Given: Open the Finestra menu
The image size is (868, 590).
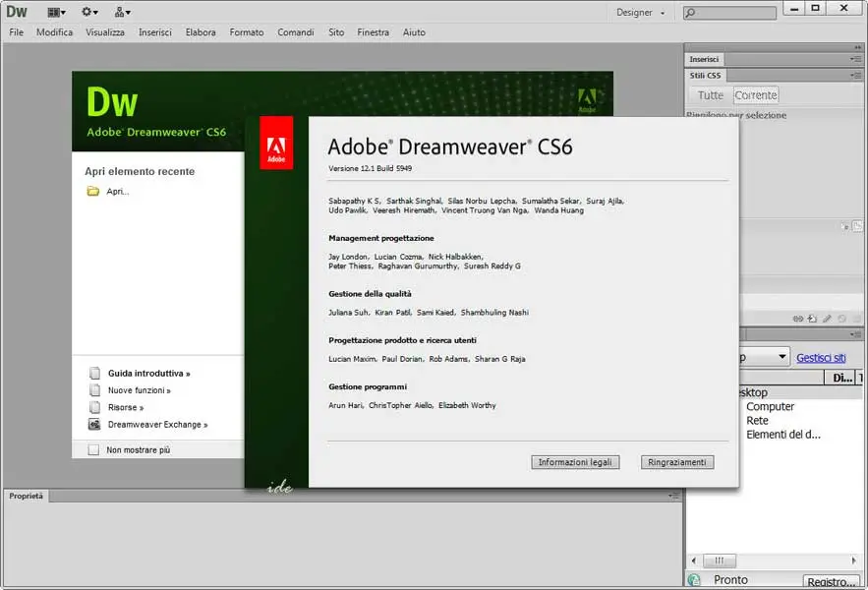Looking at the screenshot, I should coord(374,32).
